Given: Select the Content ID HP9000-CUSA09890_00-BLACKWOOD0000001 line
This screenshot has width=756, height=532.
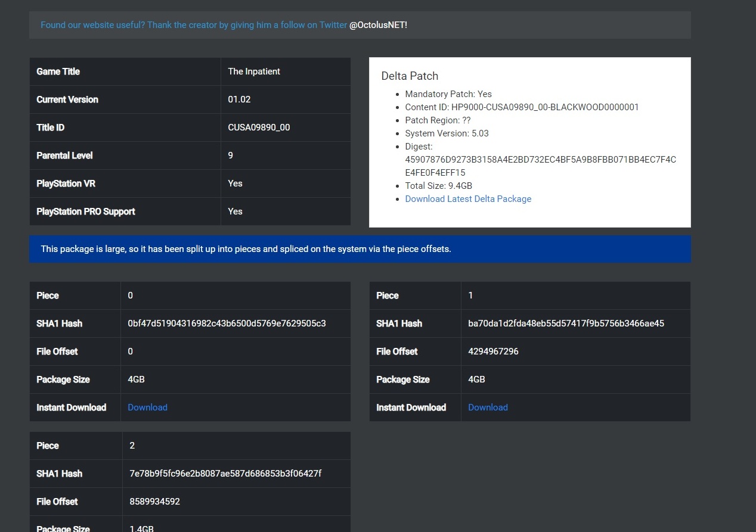Looking at the screenshot, I should click(x=522, y=107).
